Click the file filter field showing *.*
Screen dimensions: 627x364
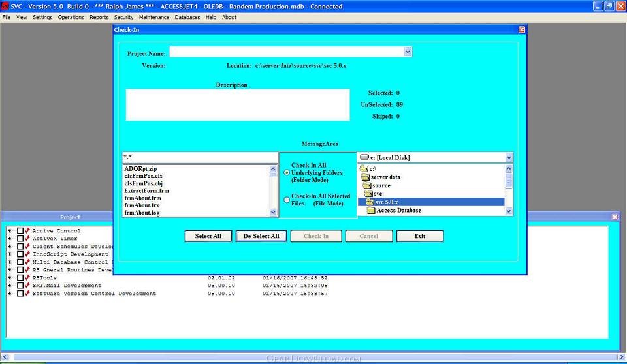coord(200,157)
